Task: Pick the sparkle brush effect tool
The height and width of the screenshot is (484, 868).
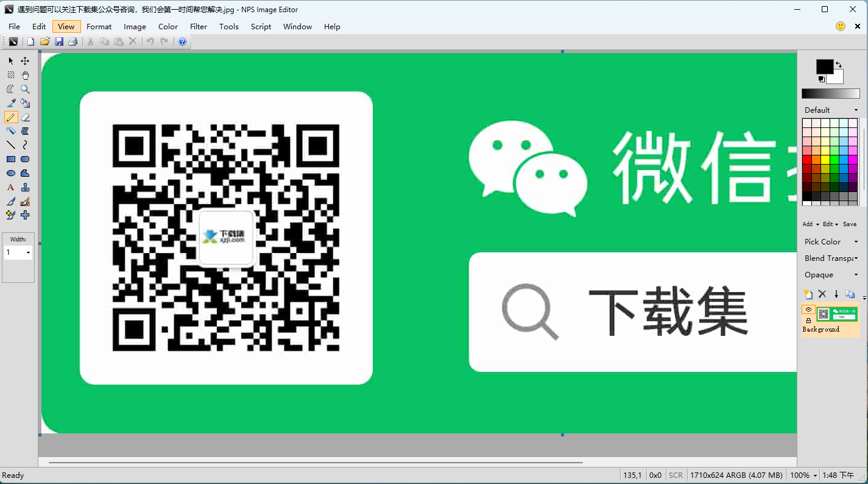Action: coord(11,215)
